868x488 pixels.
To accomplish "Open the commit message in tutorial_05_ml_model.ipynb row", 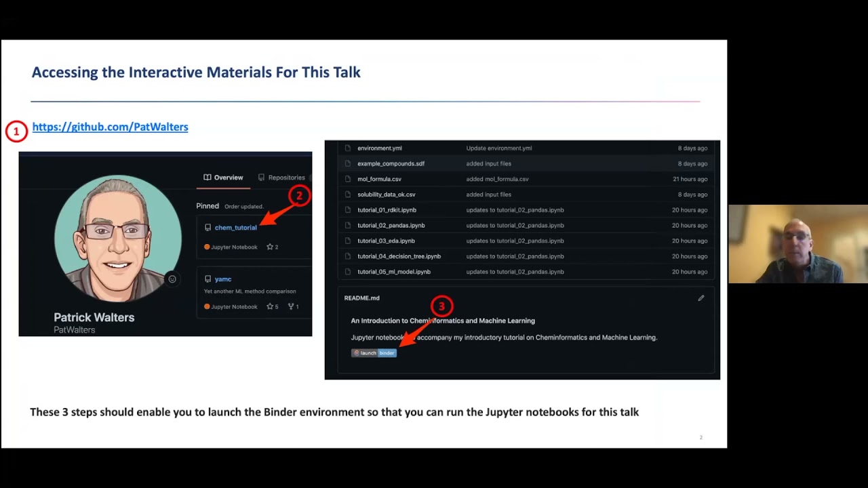I will [515, 272].
